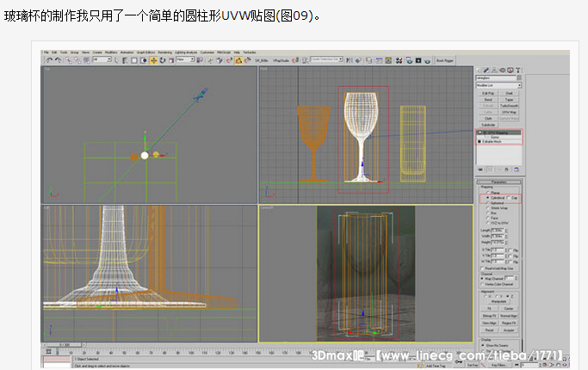Image resolution: width=588 pixels, height=370 pixels.
Task: Click the Redo arrow in the main toolbar
Action: point(59,60)
